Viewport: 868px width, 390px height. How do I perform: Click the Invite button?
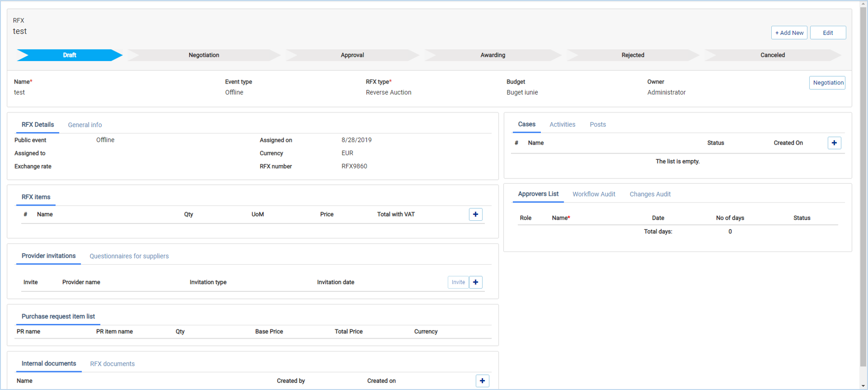[x=458, y=282]
